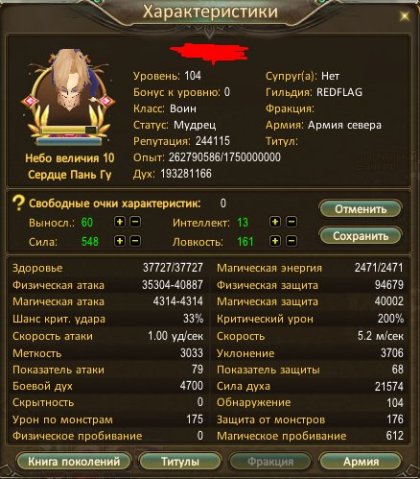Click the Небо величия 10 label
Image resolution: width=420 pixels, height=479 pixels.
(x=70, y=158)
